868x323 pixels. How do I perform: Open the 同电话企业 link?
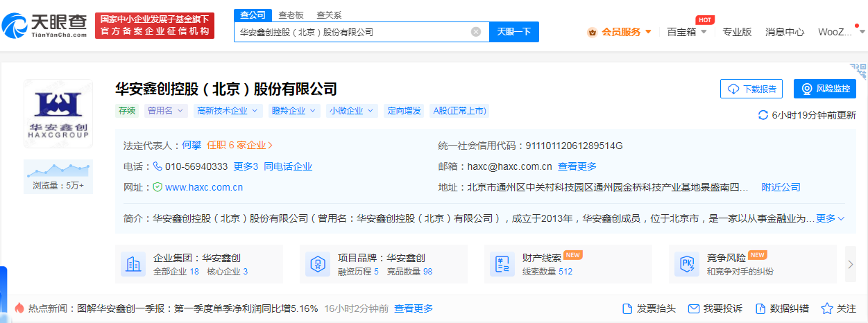tap(288, 166)
